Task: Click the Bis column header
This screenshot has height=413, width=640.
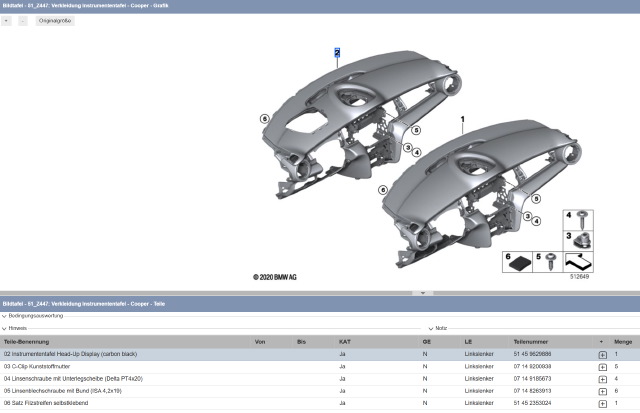Action: (302, 342)
